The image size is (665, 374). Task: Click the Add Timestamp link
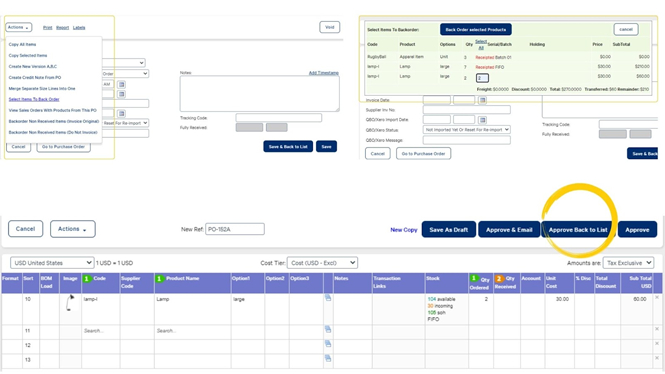coord(324,73)
